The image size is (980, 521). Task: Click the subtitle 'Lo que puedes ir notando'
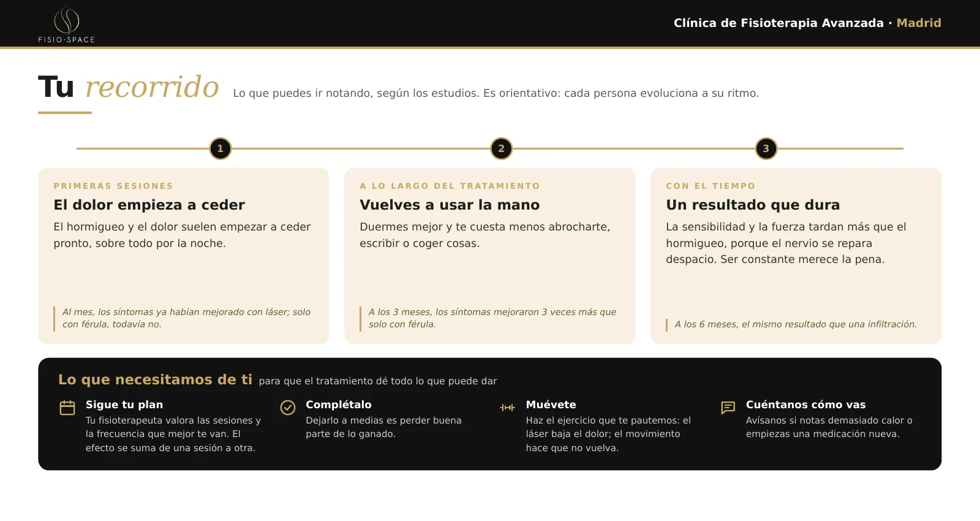tap(496, 93)
